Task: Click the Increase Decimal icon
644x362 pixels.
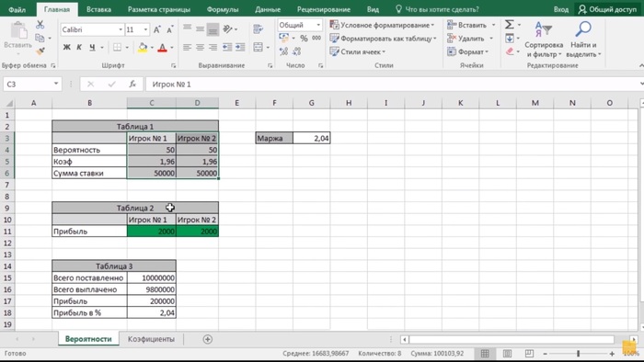Action: pos(283,51)
